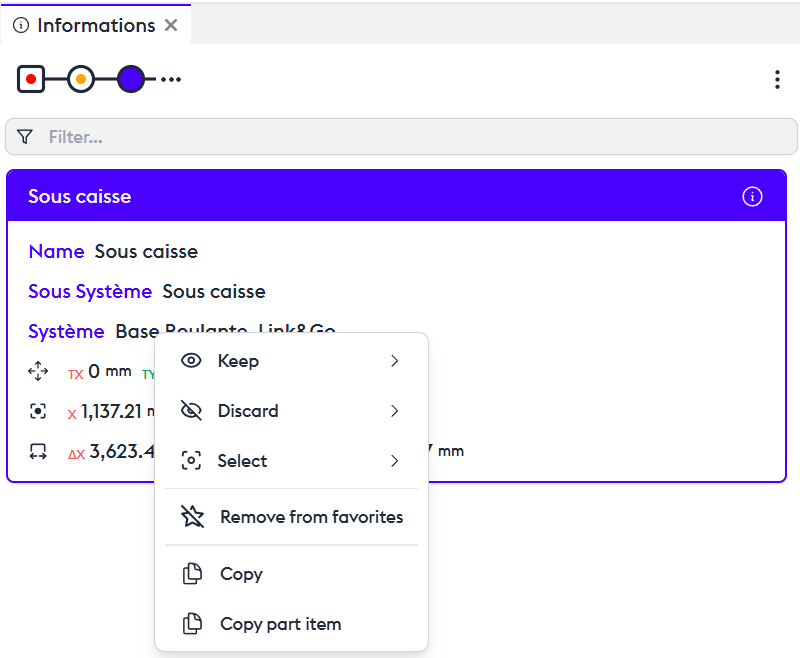The image size is (800, 658).
Task: Close the Informations tab
Action: click(171, 26)
